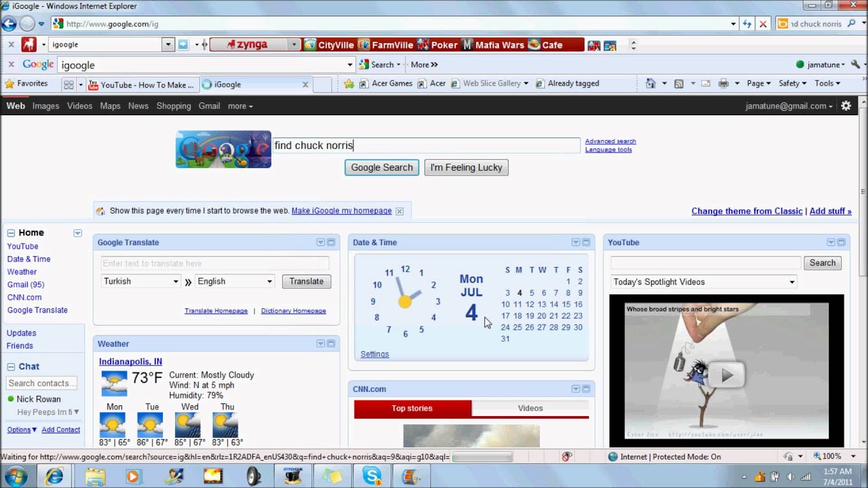Switch to CNN Videos tab
The image size is (868, 488).
pyautogui.click(x=530, y=408)
